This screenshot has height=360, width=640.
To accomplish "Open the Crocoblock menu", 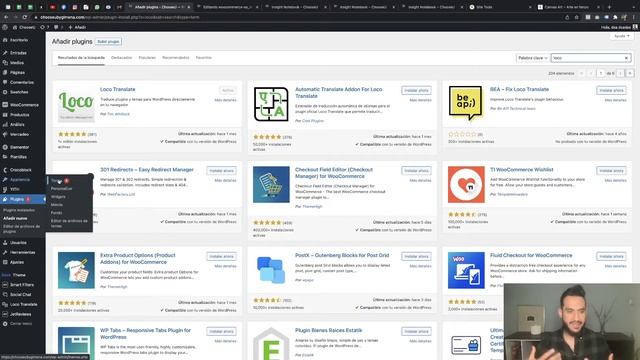I will (x=20, y=170).
